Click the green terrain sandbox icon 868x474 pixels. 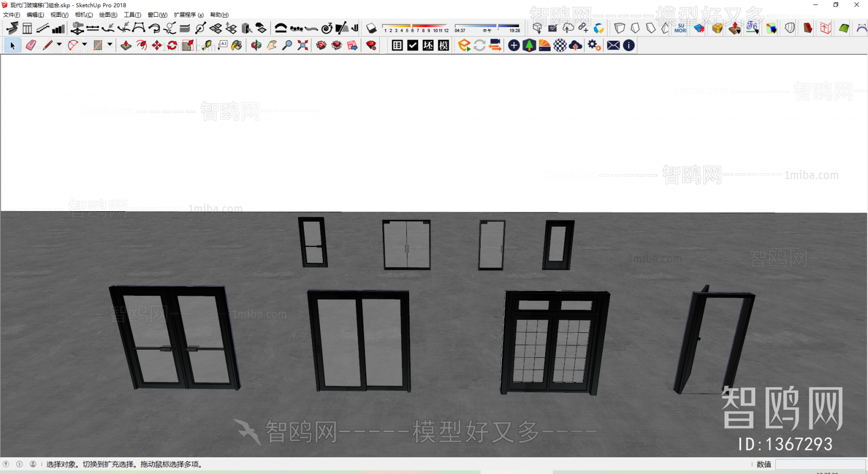[844, 28]
